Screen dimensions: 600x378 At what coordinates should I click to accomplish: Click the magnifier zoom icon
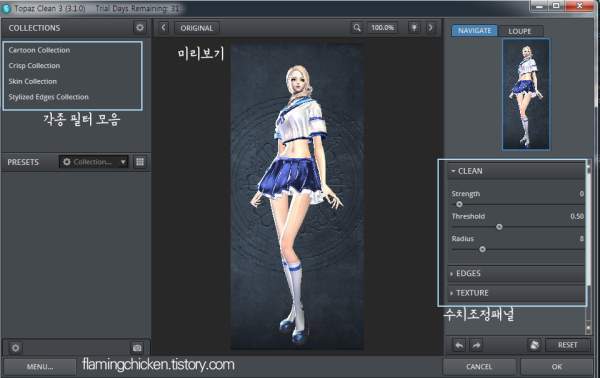(x=357, y=28)
